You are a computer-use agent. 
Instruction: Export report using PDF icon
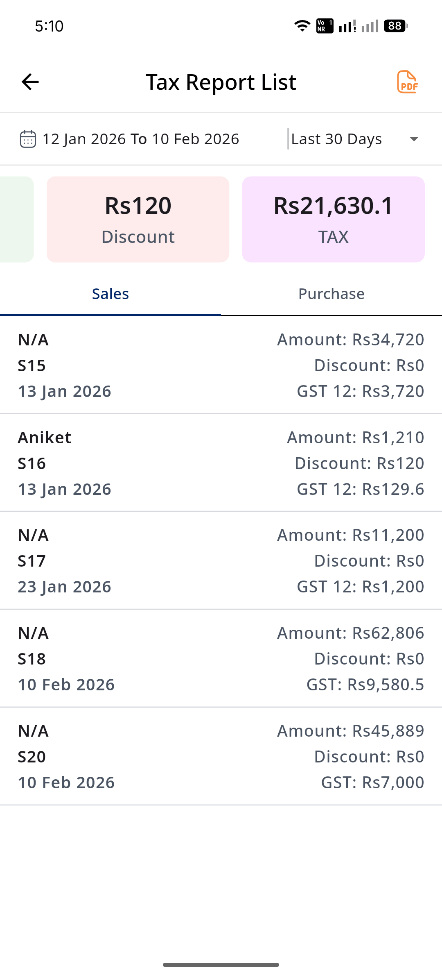407,82
